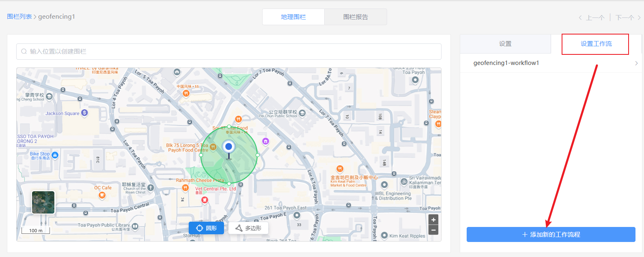Click the Bike Stop store marker icon
The image size is (644, 257).
(x=55, y=155)
